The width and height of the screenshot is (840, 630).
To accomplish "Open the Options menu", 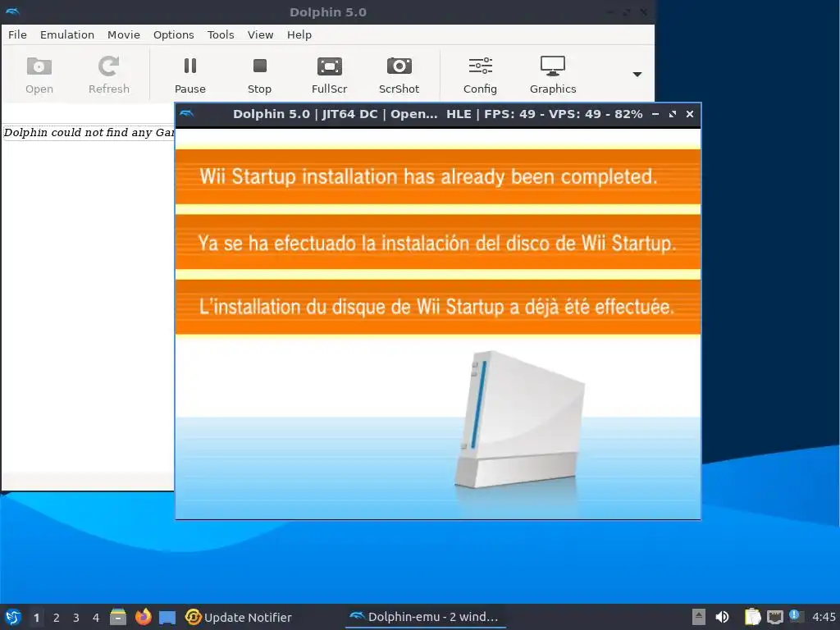I will click(174, 34).
